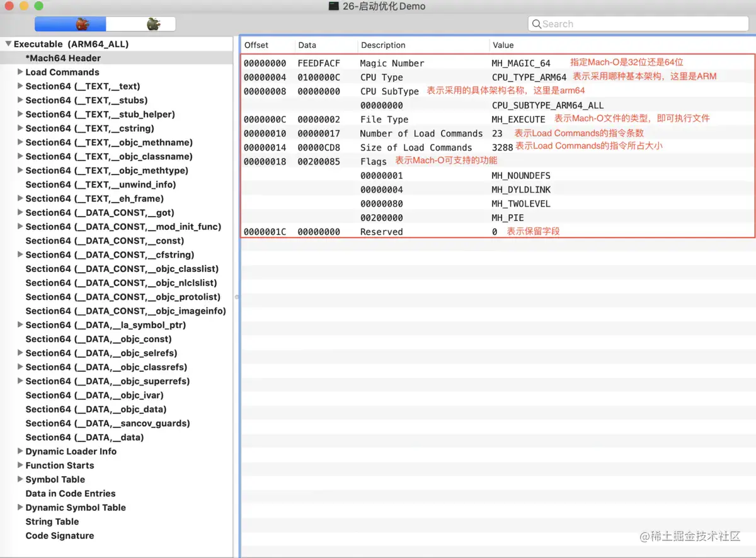Select the File Type description cell
This screenshot has width=756, height=558.
coord(384,120)
